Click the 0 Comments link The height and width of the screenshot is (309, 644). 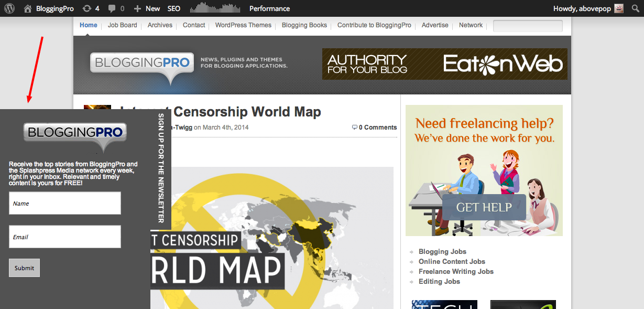coord(374,127)
